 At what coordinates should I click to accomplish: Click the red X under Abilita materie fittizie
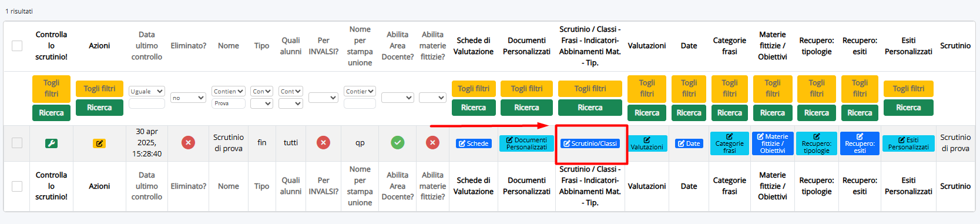tap(432, 142)
